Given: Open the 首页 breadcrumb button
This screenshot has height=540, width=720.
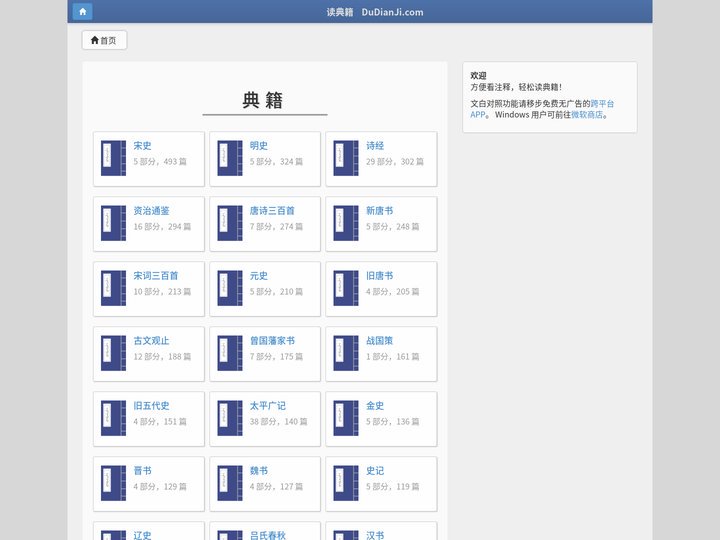Looking at the screenshot, I should (104, 40).
